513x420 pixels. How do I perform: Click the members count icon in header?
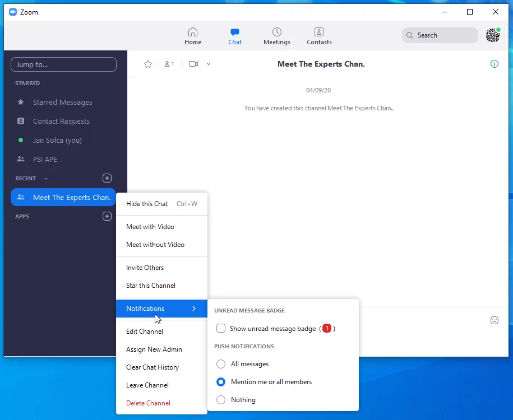pos(169,64)
